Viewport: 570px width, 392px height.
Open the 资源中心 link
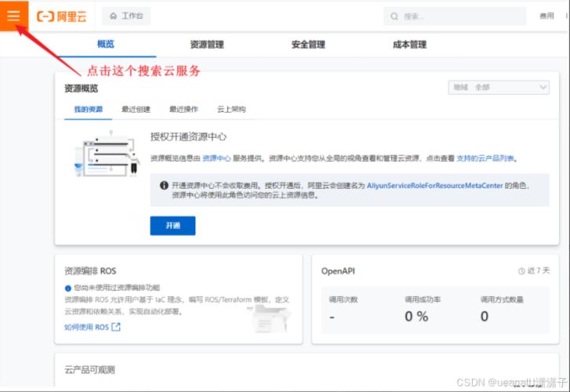pyautogui.click(x=216, y=158)
